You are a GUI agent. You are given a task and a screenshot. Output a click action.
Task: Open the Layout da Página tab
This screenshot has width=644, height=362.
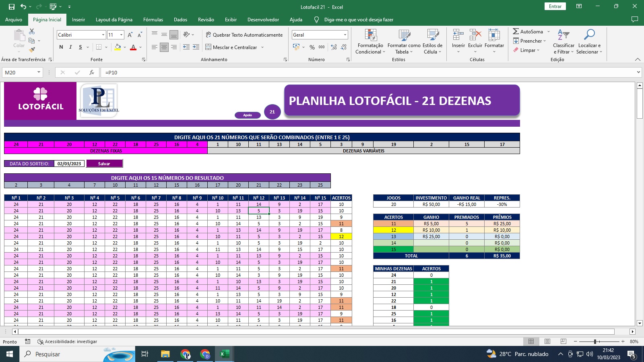click(114, 19)
